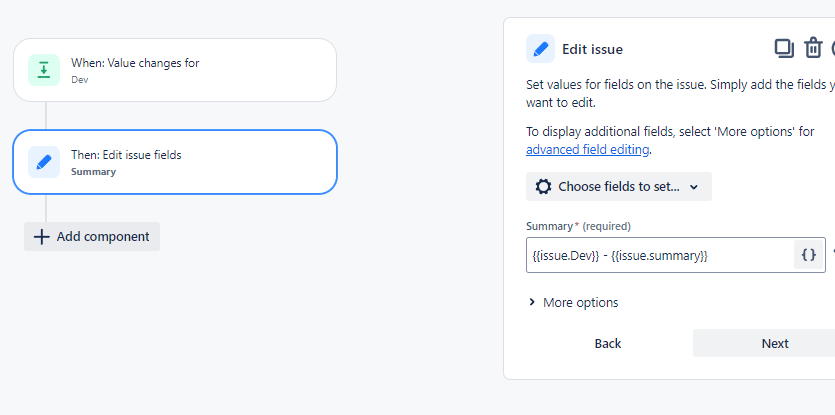Click the green trigger icon on When card

pyautogui.click(x=44, y=70)
